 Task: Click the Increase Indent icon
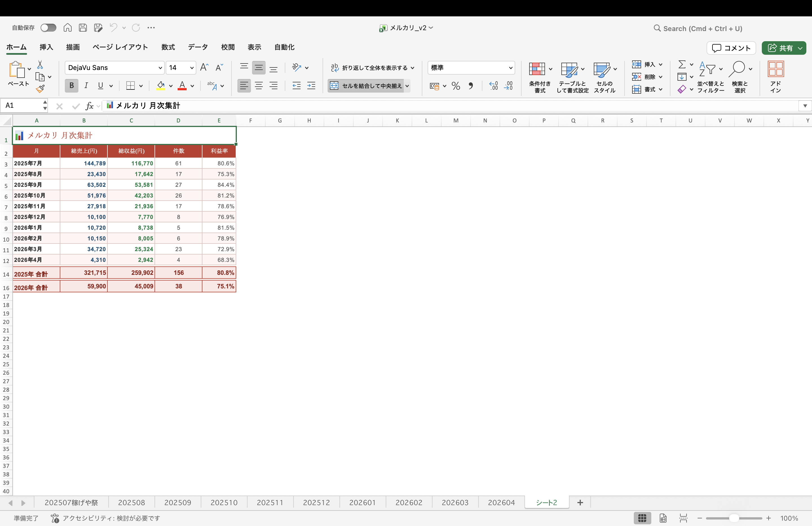pyautogui.click(x=311, y=86)
